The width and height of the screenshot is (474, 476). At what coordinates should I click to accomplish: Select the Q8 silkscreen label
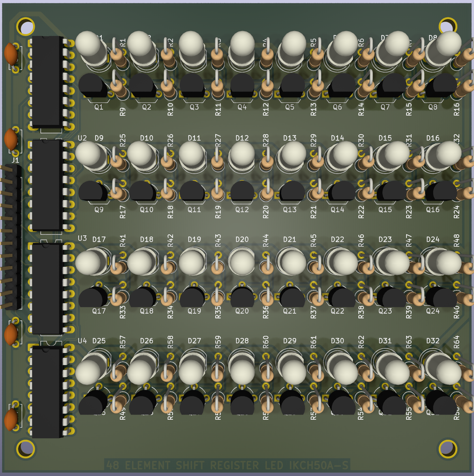pyautogui.click(x=433, y=107)
